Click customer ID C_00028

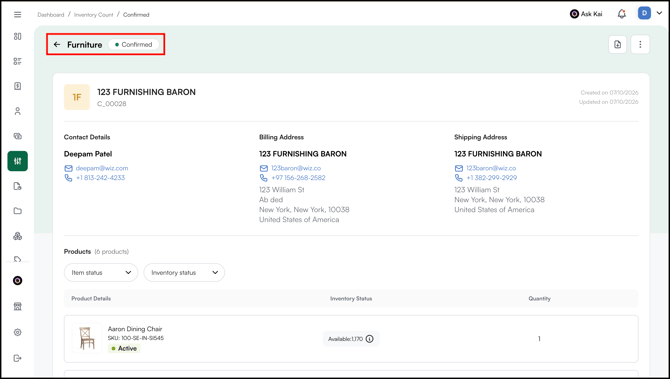coord(112,104)
